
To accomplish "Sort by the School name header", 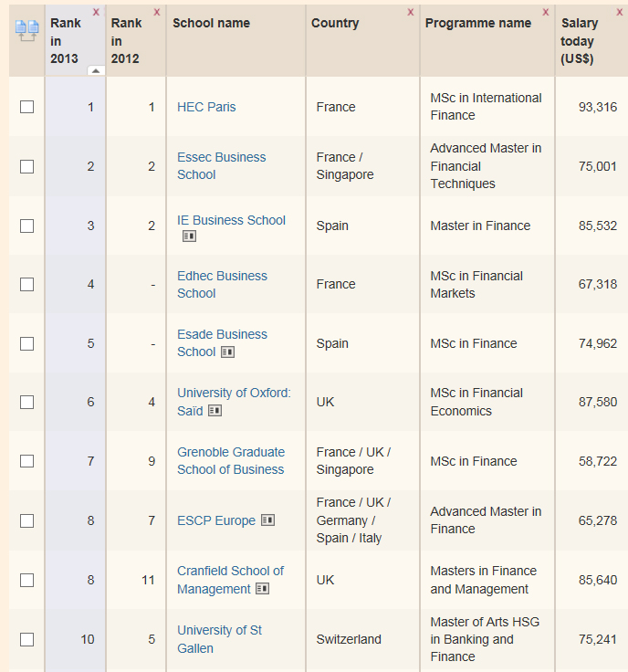I will click(211, 23).
